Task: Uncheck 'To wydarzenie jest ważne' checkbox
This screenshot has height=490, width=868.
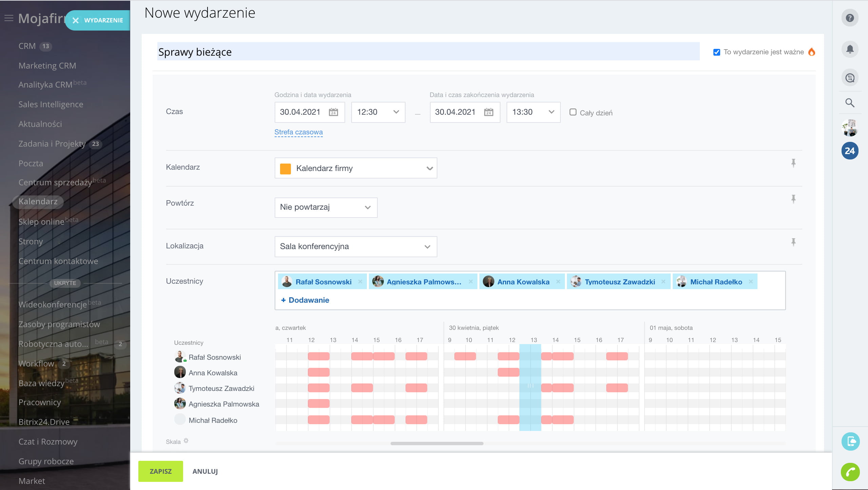Action: 717,52
